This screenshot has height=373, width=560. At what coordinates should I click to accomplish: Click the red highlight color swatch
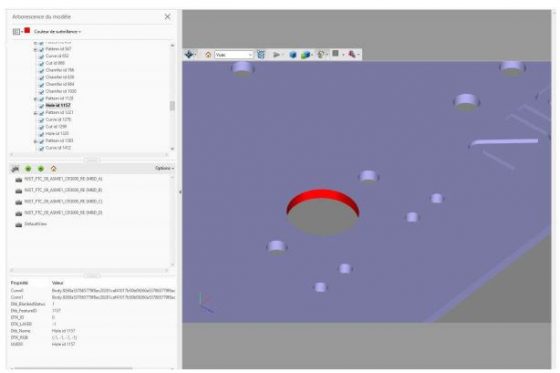[27, 31]
